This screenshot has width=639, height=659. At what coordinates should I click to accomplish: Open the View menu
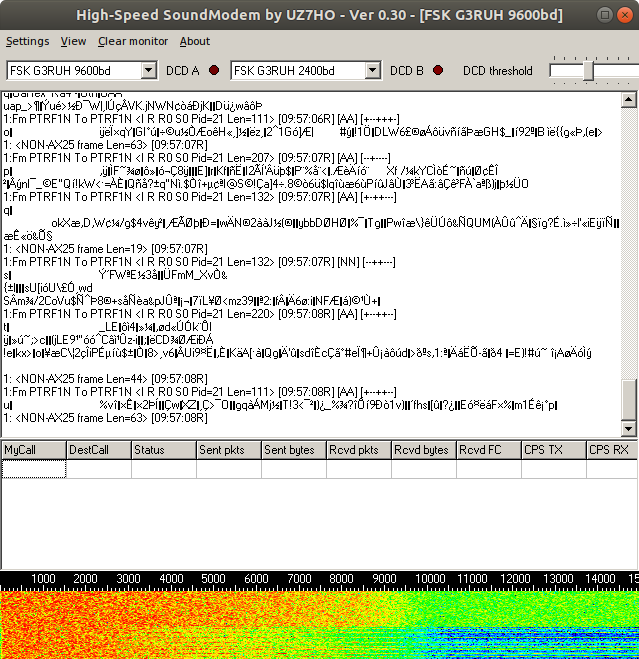pos(73,41)
